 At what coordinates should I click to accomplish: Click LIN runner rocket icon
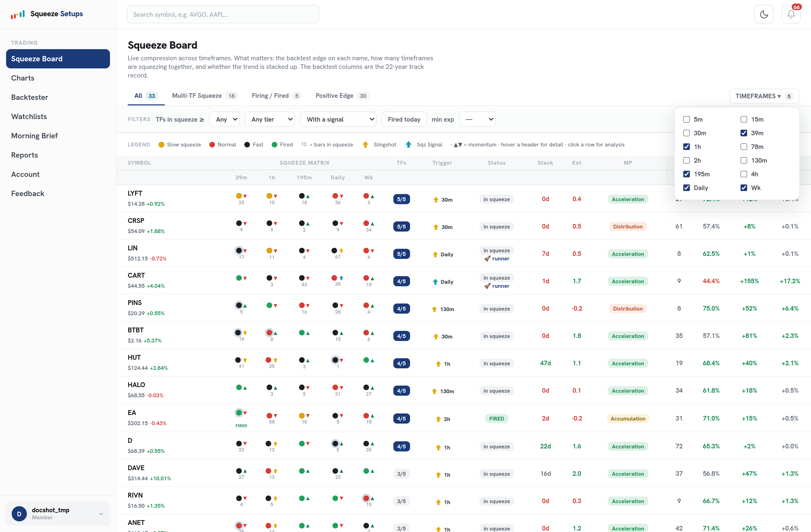point(488,259)
